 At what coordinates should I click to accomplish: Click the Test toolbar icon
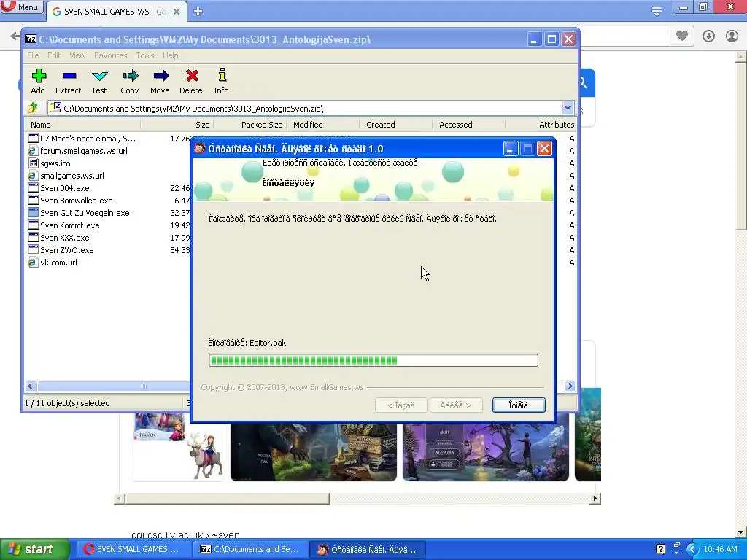click(99, 82)
